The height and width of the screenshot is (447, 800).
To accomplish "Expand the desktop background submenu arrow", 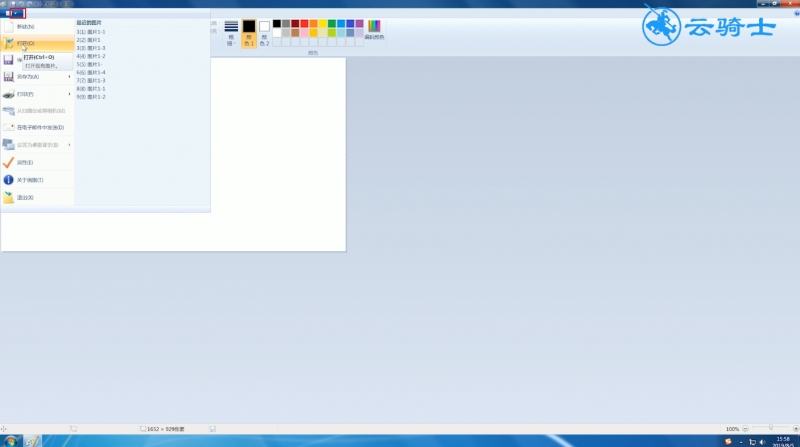I will 70,145.
